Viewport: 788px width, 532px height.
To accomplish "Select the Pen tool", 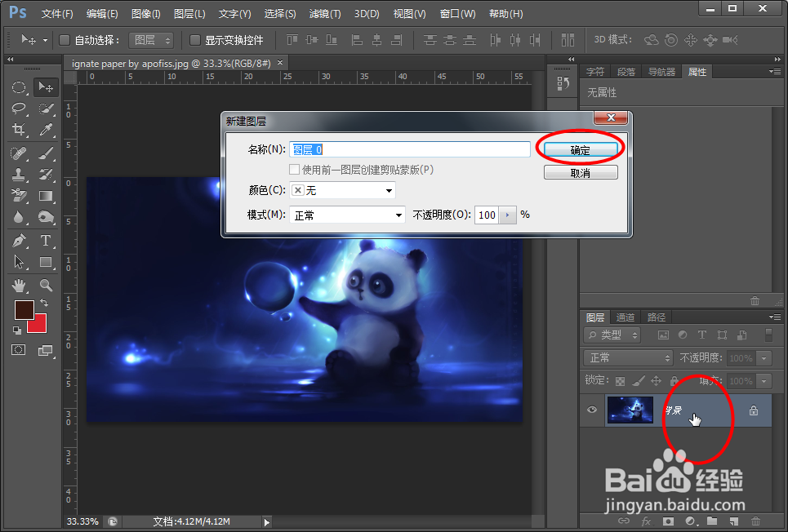I will (19, 241).
